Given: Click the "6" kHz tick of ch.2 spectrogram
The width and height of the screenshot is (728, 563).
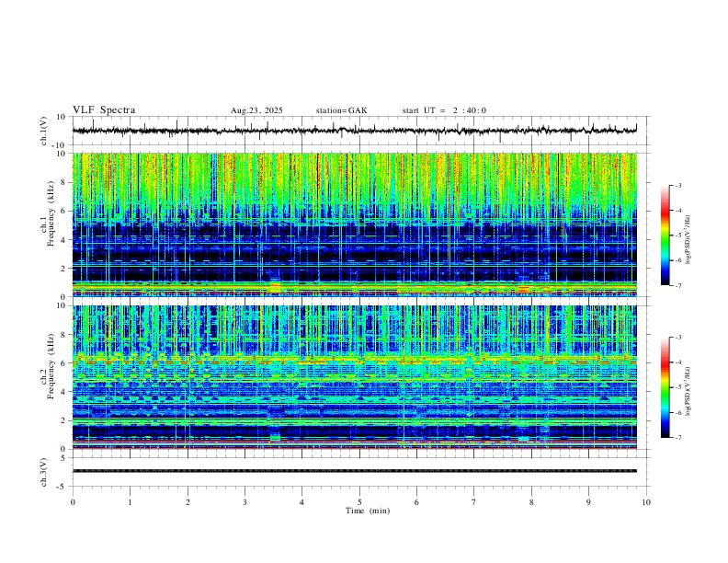Looking at the screenshot, I should [x=63, y=363].
